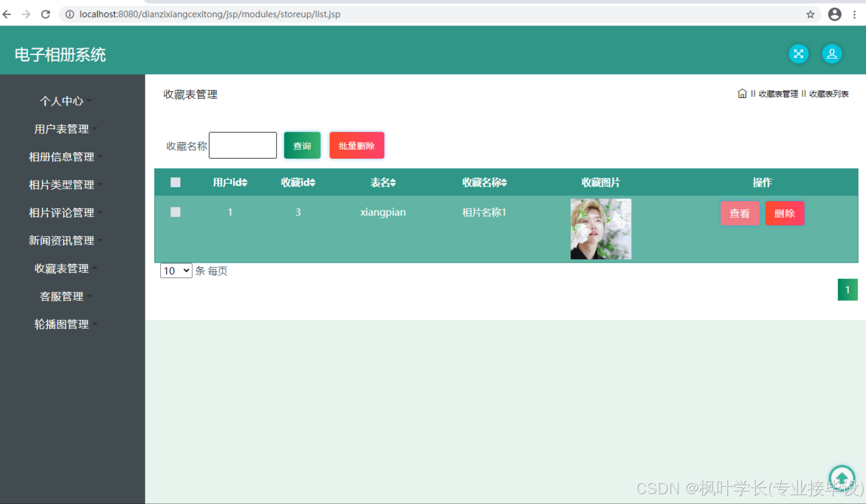Viewport: 866px width, 504px height.
Task: Click the browser address bar URL
Action: [210, 14]
